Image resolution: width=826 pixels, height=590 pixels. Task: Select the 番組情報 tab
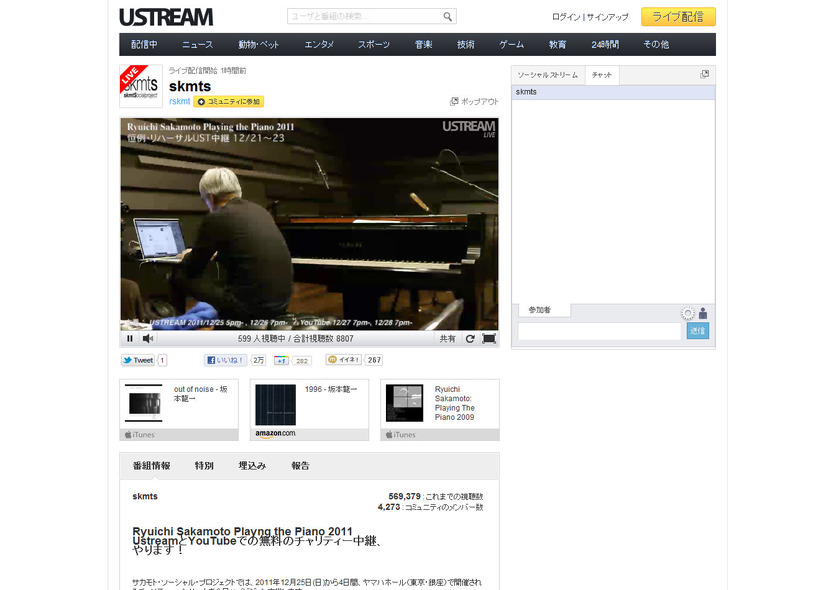pos(152,466)
